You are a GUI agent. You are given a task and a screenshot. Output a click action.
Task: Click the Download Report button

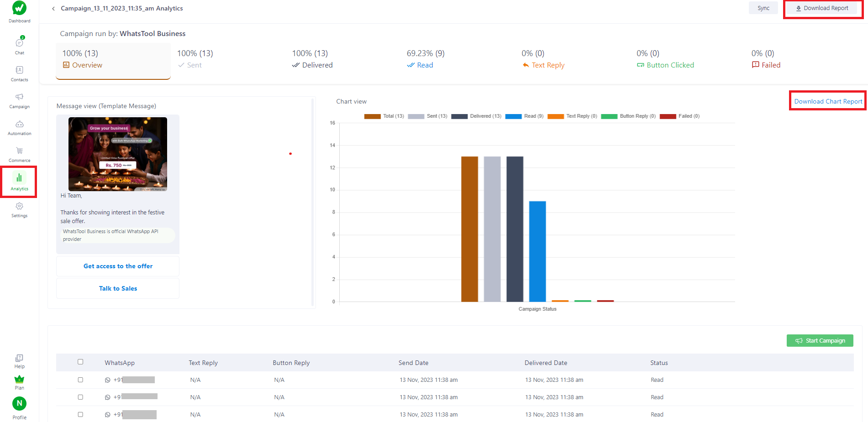coord(822,8)
